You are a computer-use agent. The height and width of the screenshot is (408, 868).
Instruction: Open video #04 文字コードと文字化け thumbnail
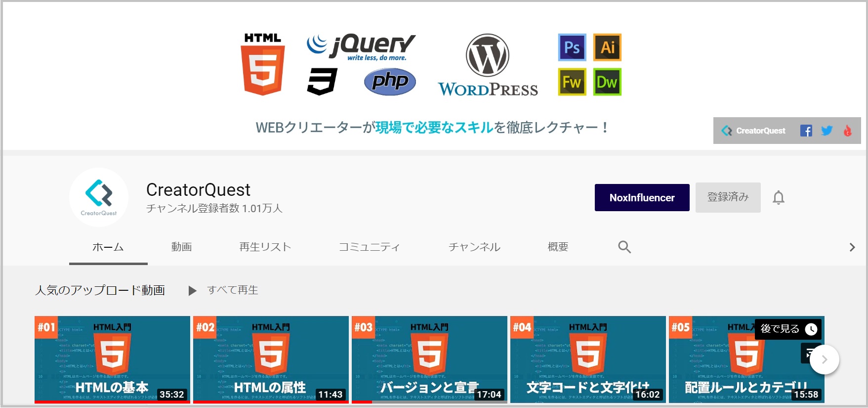pyautogui.click(x=588, y=360)
